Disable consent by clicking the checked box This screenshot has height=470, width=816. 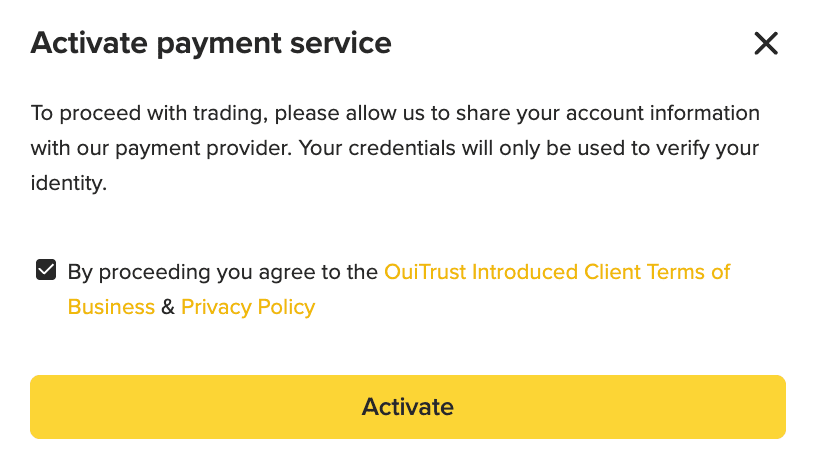(45, 271)
